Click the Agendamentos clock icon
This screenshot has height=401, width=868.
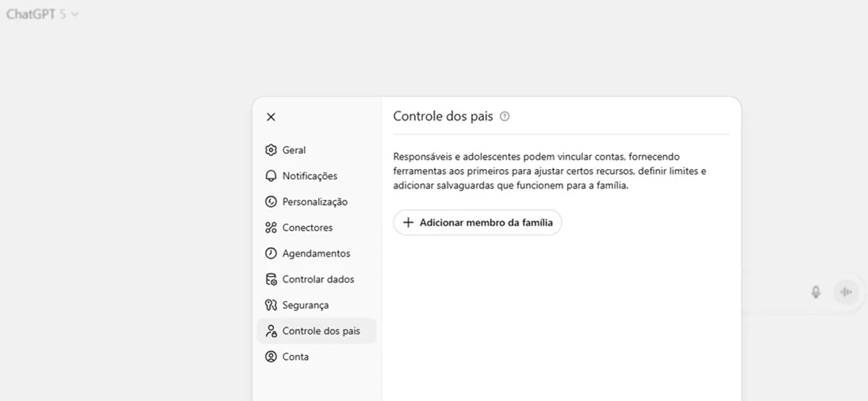click(x=271, y=254)
